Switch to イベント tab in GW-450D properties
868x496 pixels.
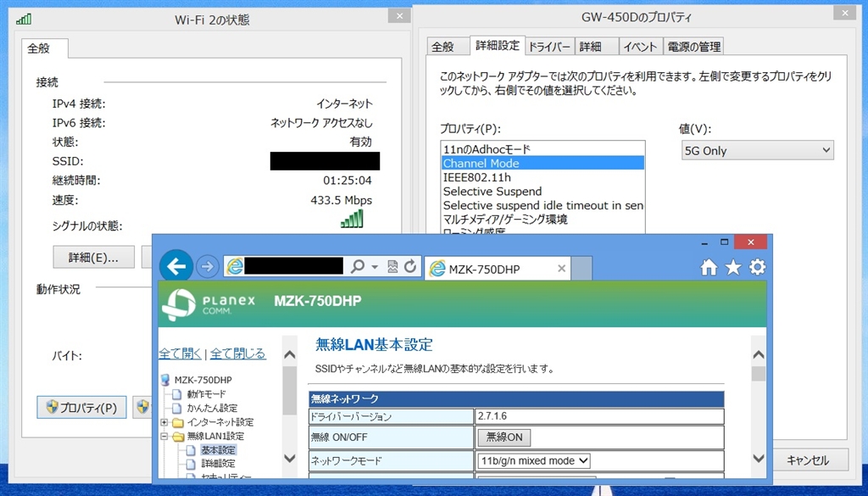tap(640, 47)
